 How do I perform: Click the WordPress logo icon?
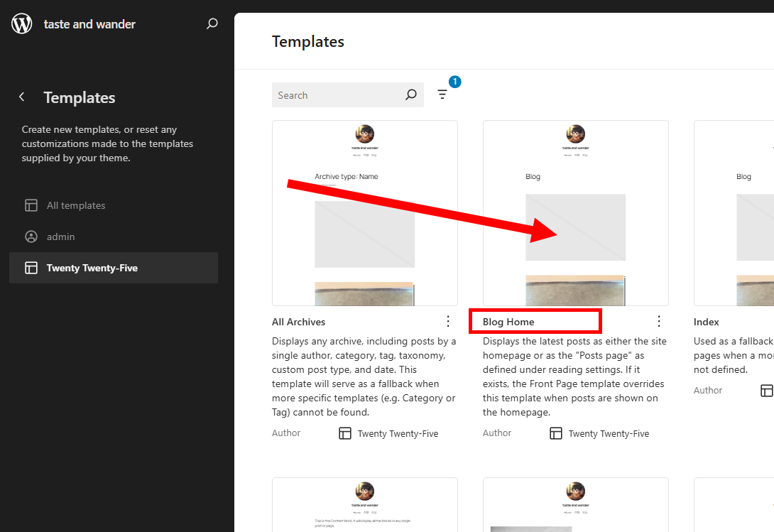coord(22,23)
